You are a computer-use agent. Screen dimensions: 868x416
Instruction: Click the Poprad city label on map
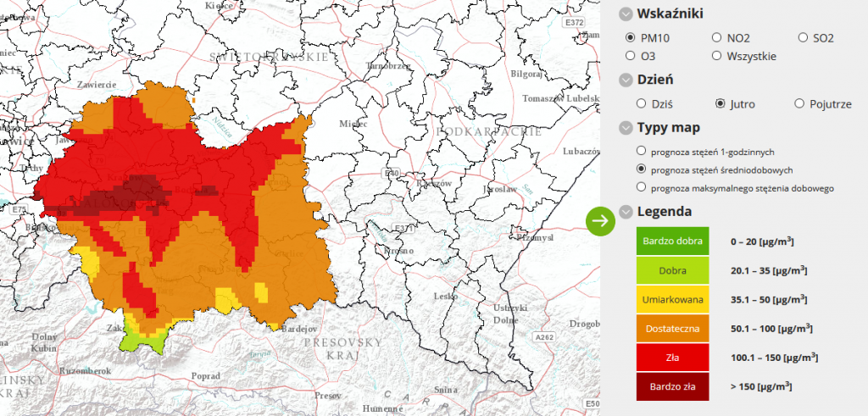click(206, 376)
